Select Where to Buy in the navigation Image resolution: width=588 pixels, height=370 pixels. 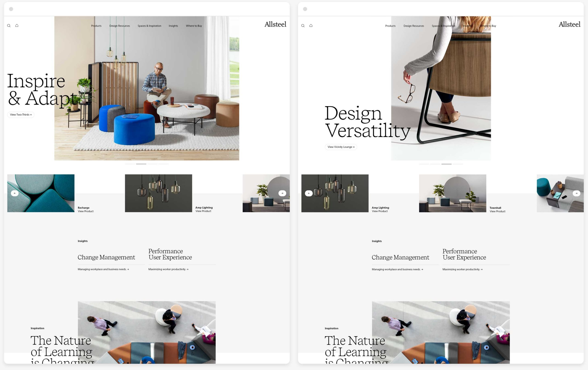[x=194, y=26]
